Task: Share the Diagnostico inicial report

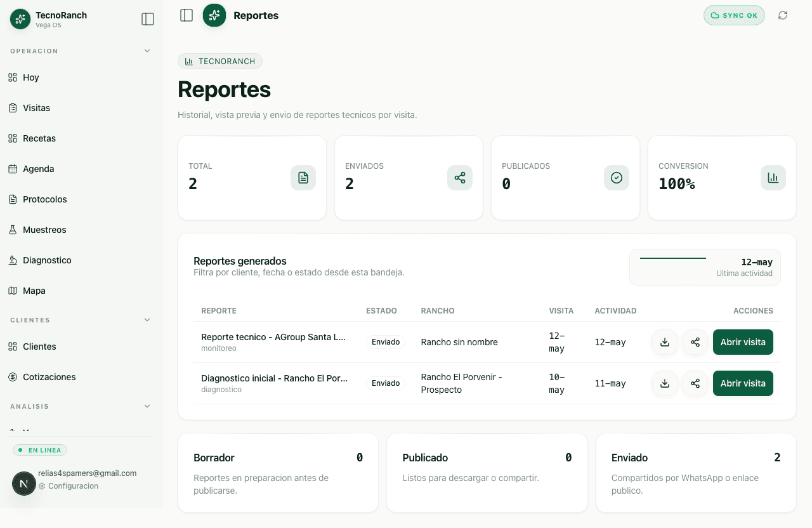Action: (x=695, y=383)
